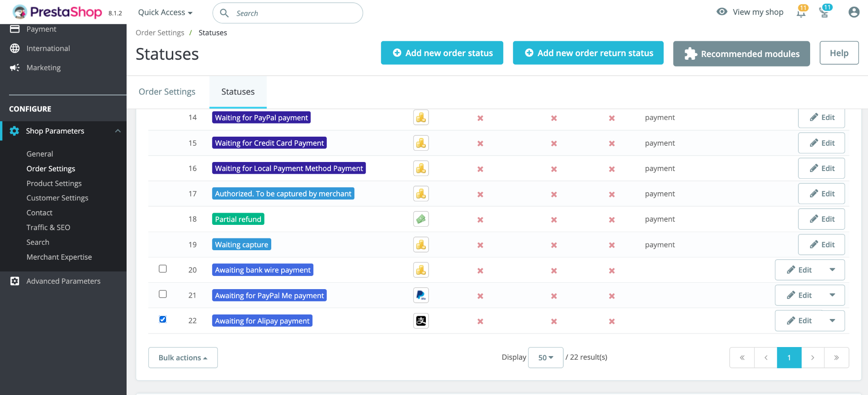Open Product Settings in the sidebar
Viewport: 868px width, 395px height.
pyautogui.click(x=54, y=183)
